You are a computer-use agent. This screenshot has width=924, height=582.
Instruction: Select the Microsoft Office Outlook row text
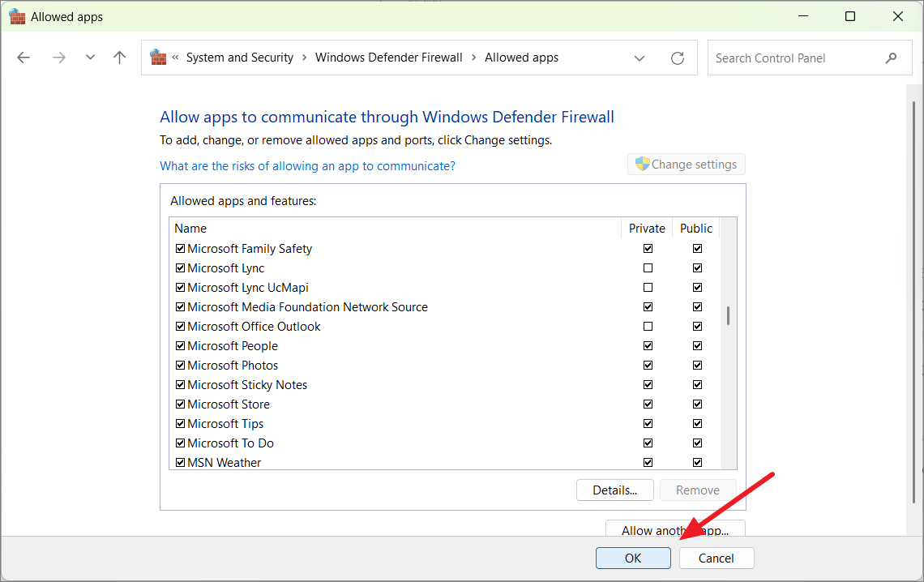pyautogui.click(x=254, y=327)
